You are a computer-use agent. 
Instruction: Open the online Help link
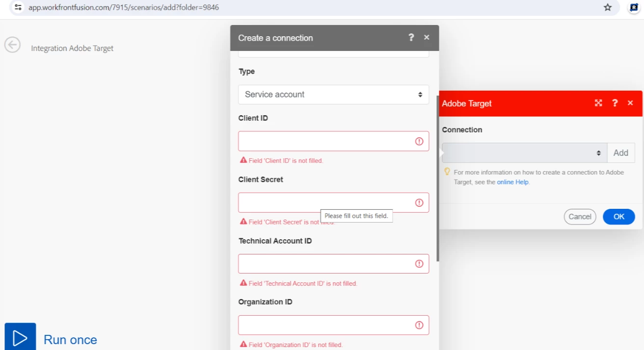tap(513, 182)
